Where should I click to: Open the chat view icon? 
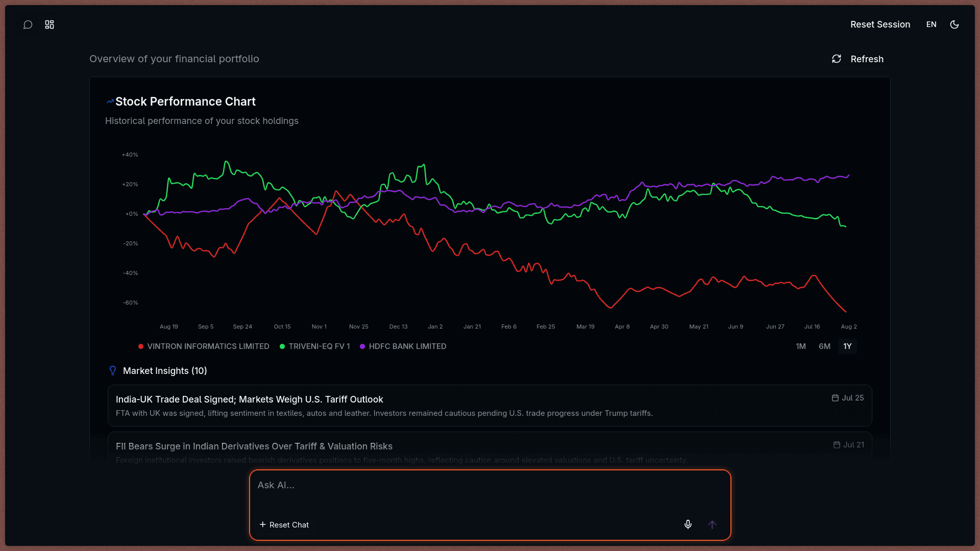click(x=28, y=24)
